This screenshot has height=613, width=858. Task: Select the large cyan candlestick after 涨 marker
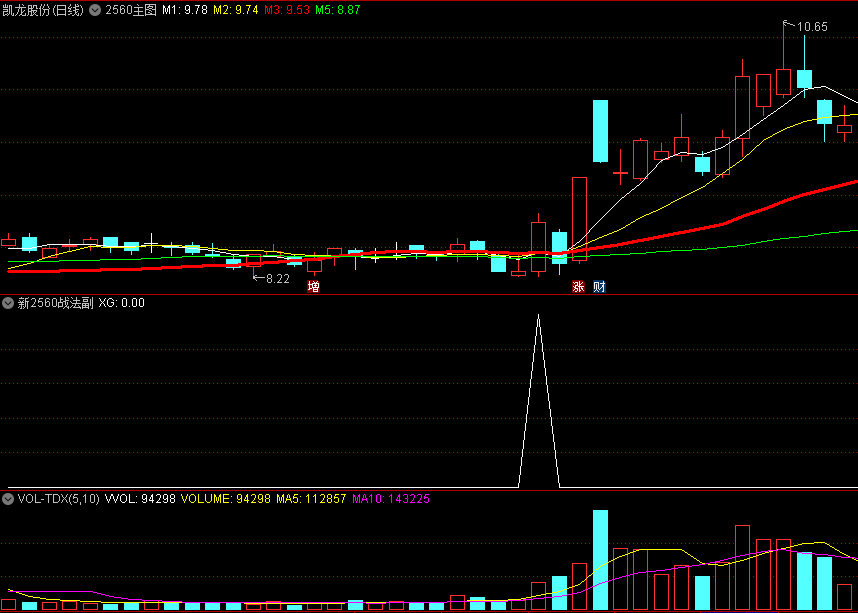(x=600, y=131)
